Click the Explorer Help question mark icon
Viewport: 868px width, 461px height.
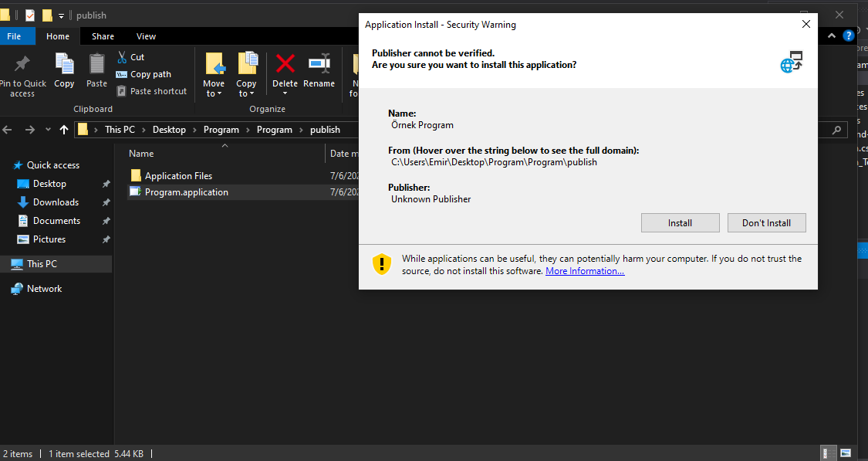(848, 36)
